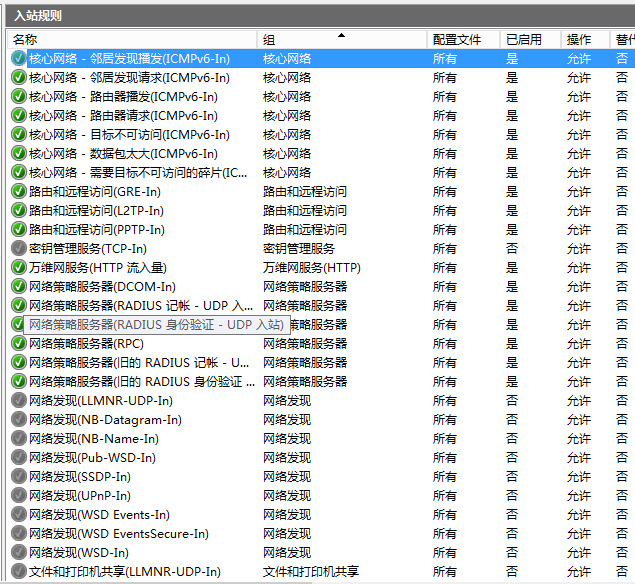Click 允许 action in the 网络发现(WSD-In) row

[x=579, y=553]
